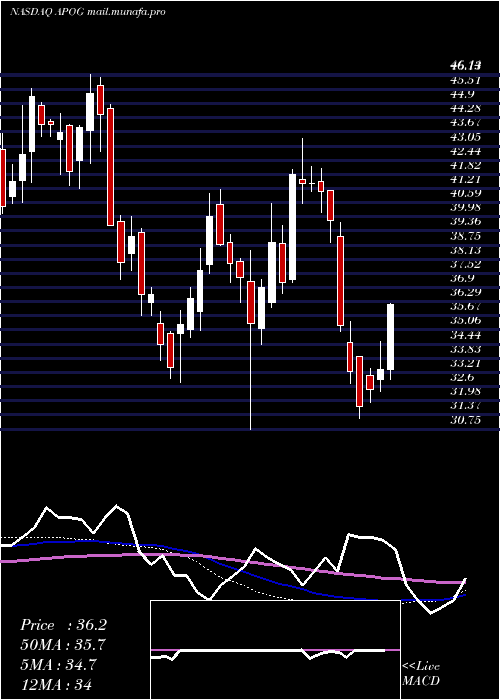Viewport: 500px width, 700px height.
Task: Click the Price : 36.2 readout
Action: tap(63, 625)
